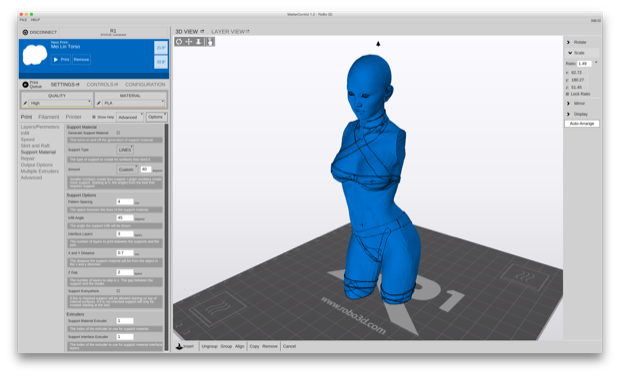Select the part selection hand tool
The height and width of the screenshot is (377, 620).
pyautogui.click(x=210, y=42)
